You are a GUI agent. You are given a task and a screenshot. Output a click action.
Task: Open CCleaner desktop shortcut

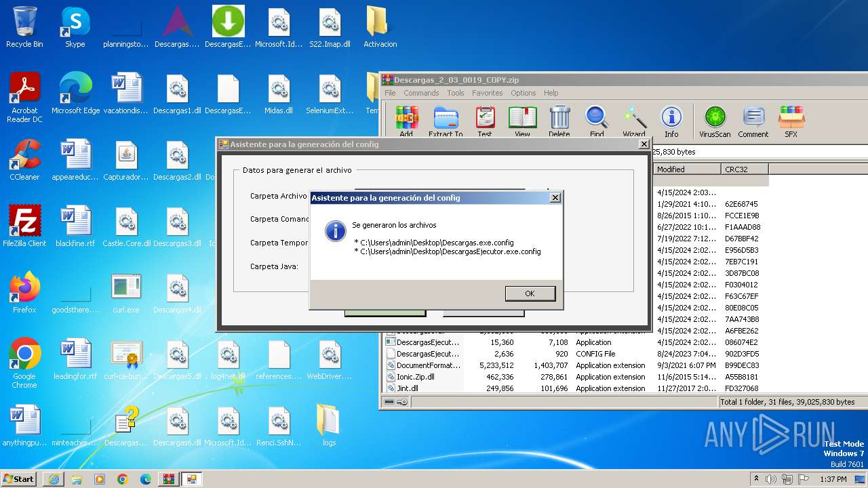(24, 161)
